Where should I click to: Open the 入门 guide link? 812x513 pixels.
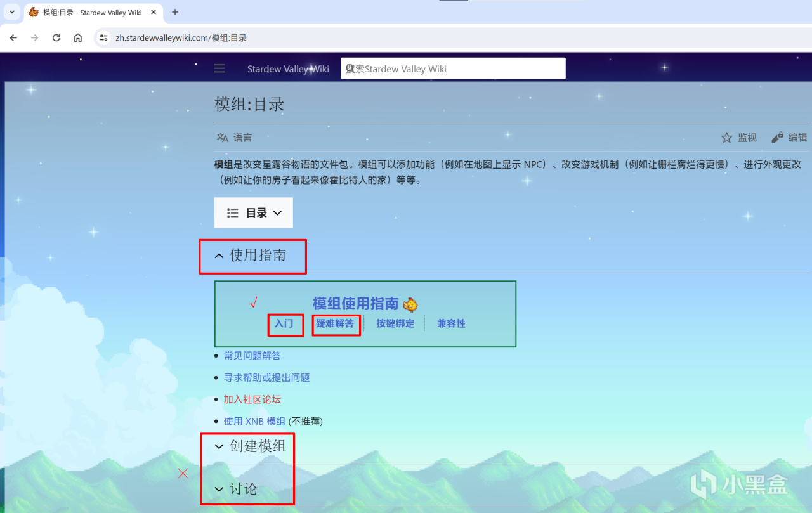(284, 323)
